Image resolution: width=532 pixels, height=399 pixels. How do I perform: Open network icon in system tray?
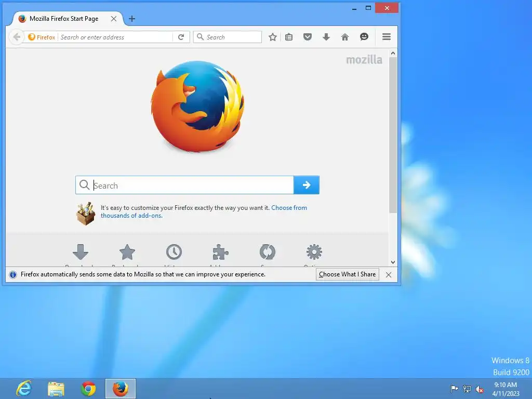point(467,389)
